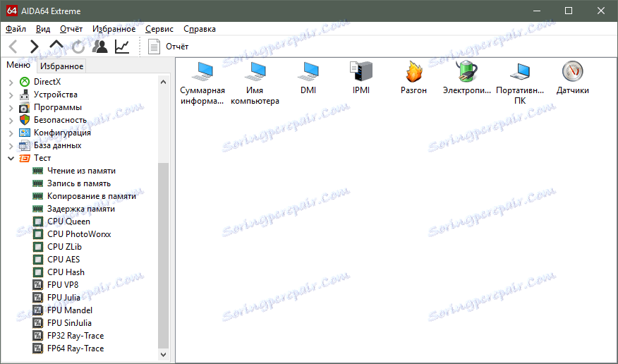
Task: Click the Безопасность shield icon
Action: tap(25, 120)
